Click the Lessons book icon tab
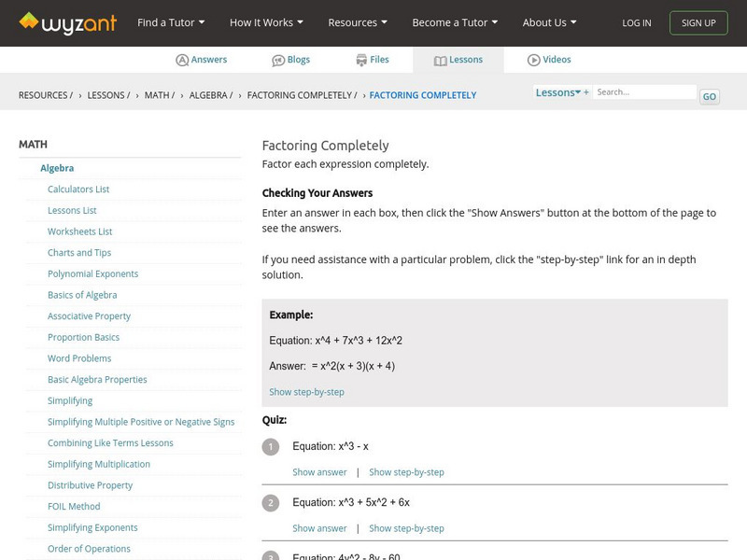This screenshot has height=560, width=747. 441,60
